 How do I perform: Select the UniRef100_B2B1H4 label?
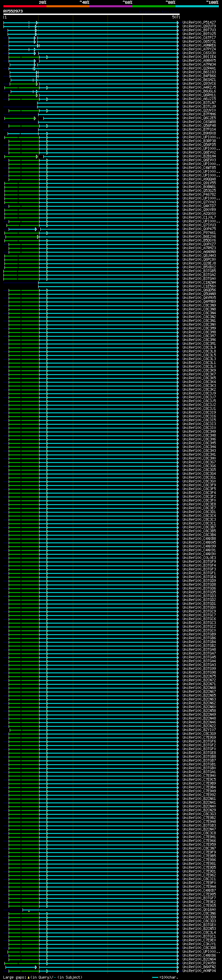(199, 156)
